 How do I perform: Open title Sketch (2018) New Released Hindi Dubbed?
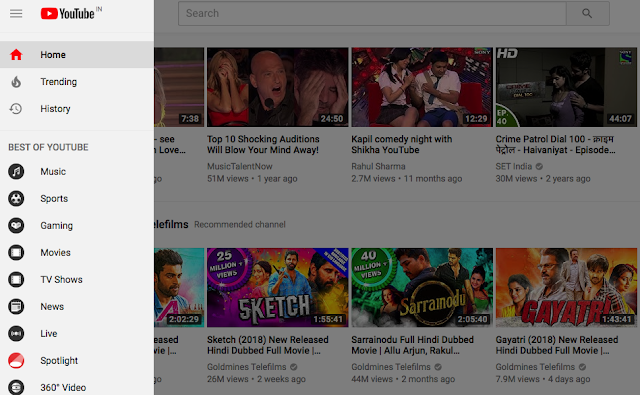coord(268,345)
